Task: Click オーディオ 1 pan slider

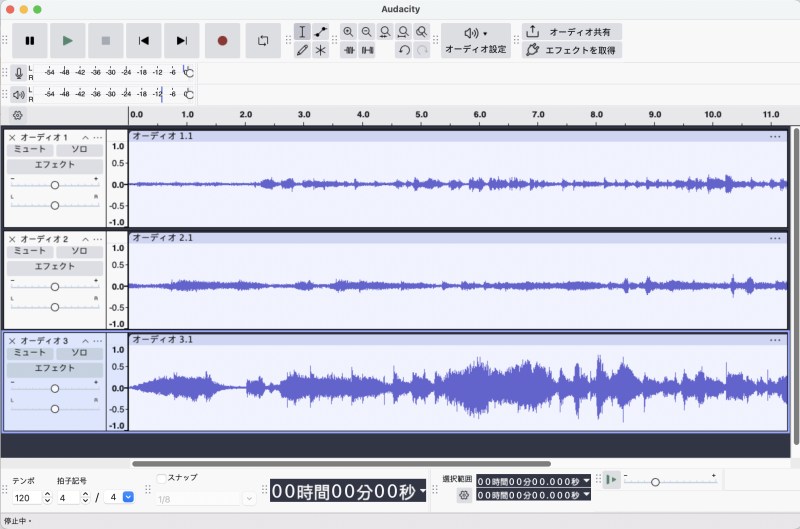Action: (x=55, y=206)
